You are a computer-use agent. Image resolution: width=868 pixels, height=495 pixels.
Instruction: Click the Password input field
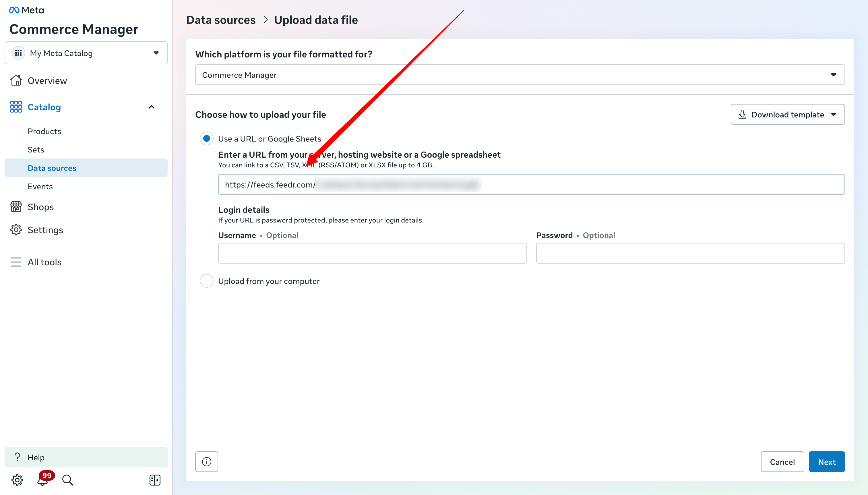click(691, 253)
